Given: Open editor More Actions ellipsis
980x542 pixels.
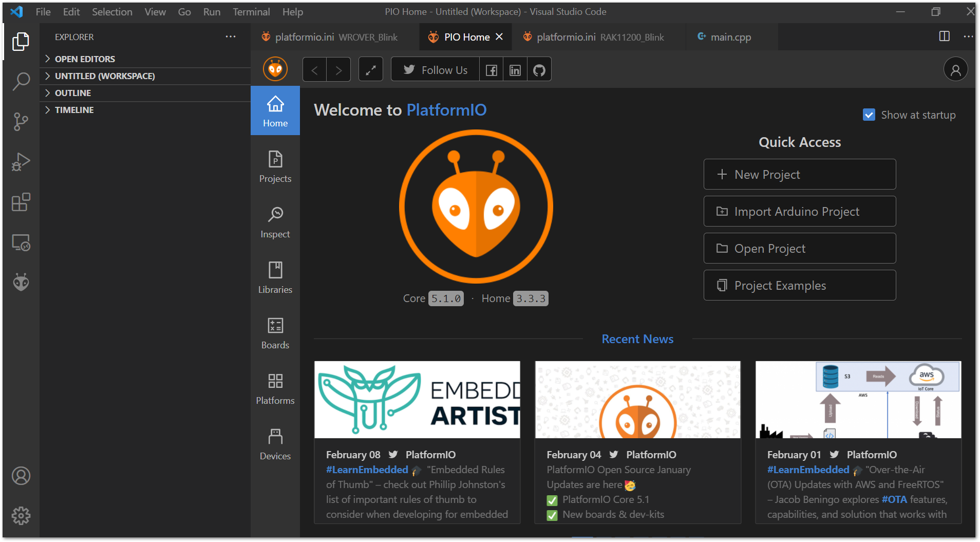Looking at the screenshot, I should [968, 36].
